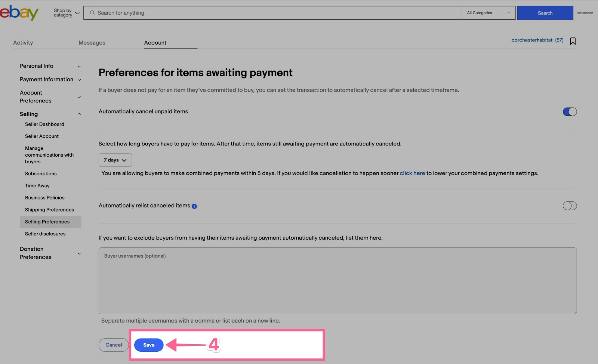
Task: Click the Cancel button
Action: tap(114, 345)
